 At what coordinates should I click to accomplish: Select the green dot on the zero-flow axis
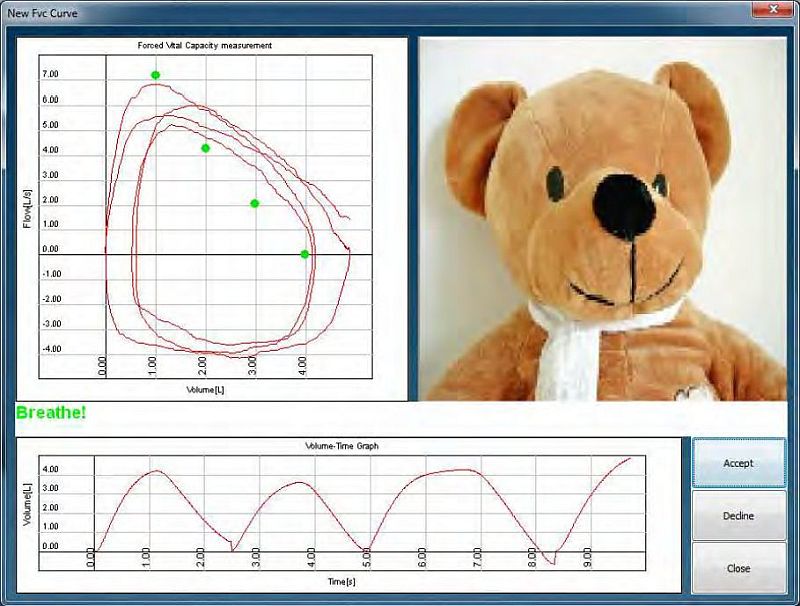(305, 254)
